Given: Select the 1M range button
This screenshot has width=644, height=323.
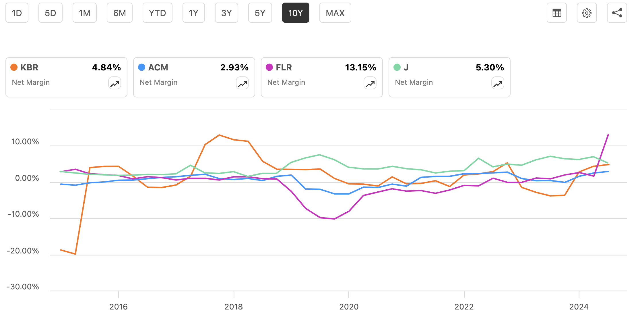Looking at the screenshot, I should pyautogui.click(x=84, y=13).
